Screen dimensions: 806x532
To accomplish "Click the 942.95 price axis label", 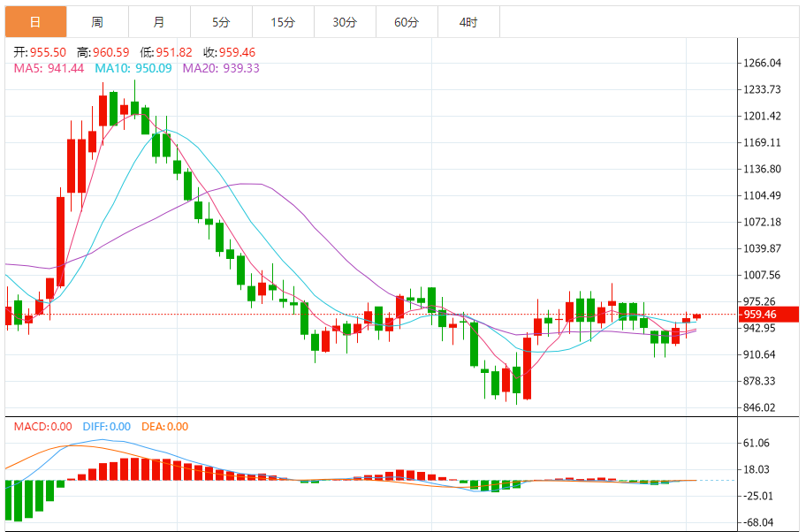I will [x=759, y=328].
